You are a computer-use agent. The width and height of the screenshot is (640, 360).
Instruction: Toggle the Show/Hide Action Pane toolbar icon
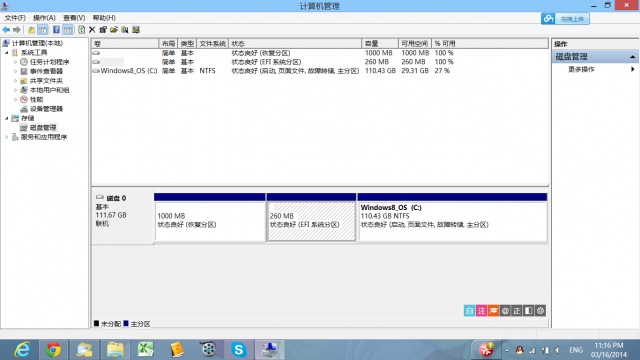coord(68,30)
